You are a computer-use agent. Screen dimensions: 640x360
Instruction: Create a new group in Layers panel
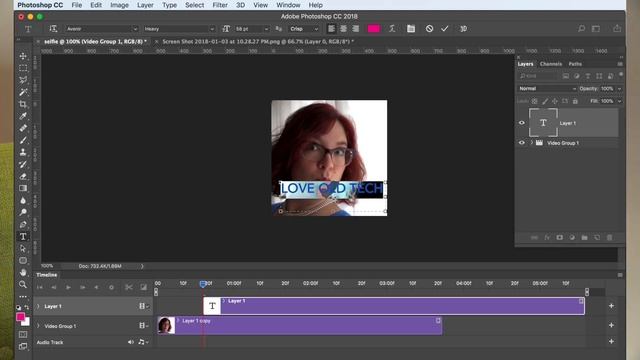point(584,238)
